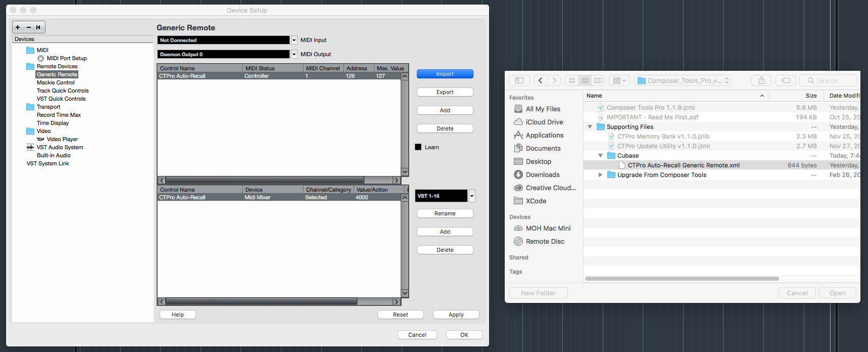
Task: Select the MIDI folder in Devices
Action: click(42, 50)
